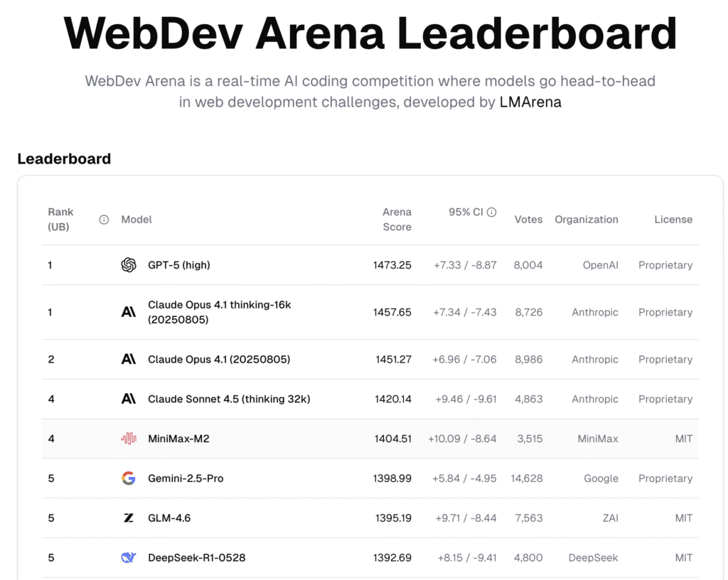The image size is (728, 580).
Task: Click the info icon beside 95% CI
Action: click(491, 212)
